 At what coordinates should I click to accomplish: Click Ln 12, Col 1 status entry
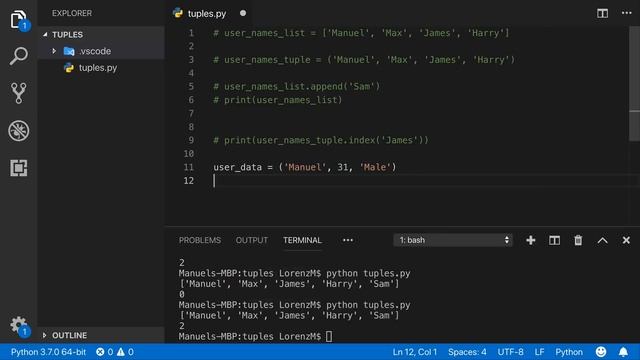[x=415, y=352]
